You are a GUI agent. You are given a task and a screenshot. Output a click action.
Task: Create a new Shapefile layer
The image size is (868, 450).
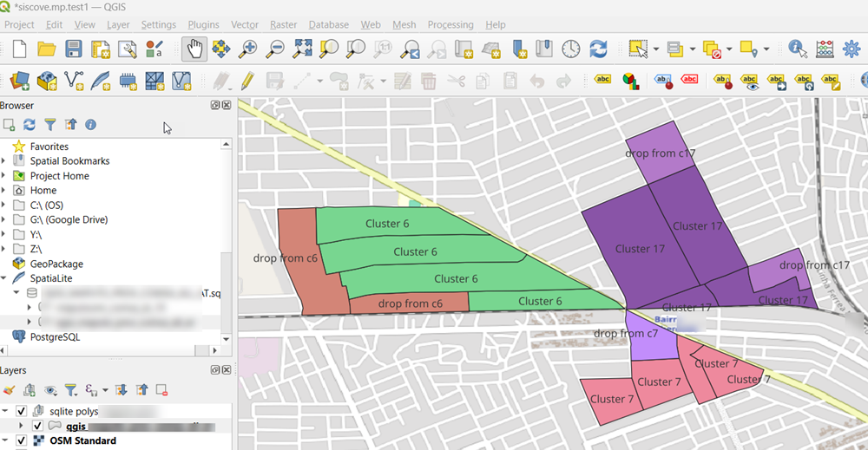(x=74, y=81)
